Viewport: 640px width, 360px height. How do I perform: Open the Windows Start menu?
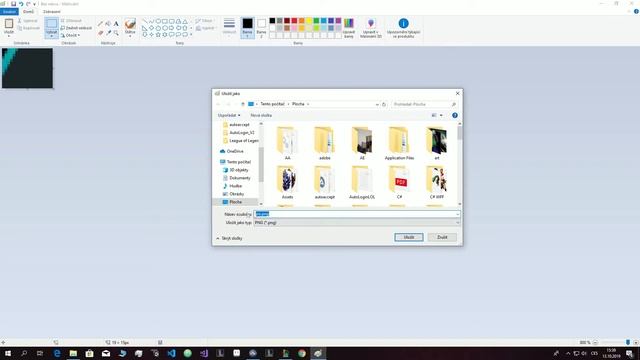click(7, 353)
